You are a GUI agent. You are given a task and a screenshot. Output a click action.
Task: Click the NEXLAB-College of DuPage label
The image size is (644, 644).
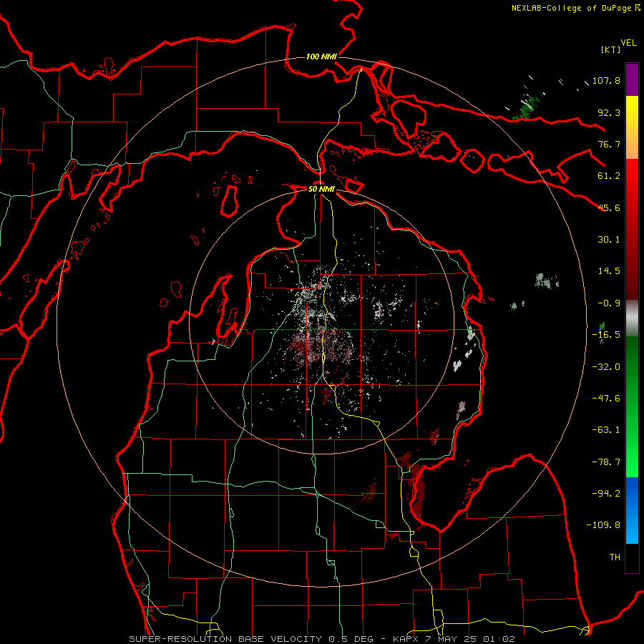tap(575, 8)
